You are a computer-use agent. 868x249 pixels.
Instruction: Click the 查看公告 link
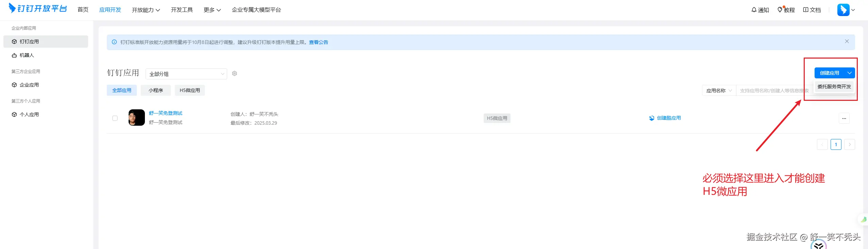pyautogui.click(x=318, y=42)
